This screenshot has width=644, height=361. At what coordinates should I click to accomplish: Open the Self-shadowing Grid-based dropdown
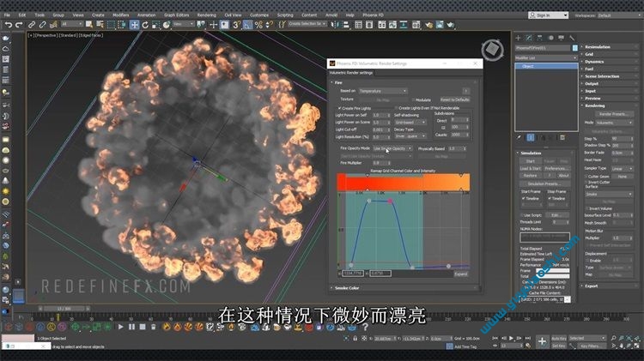pyautogui.click(x=410, y=123)
